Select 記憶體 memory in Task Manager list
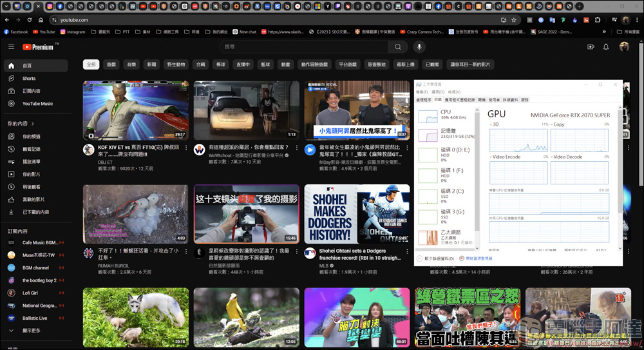The width and height of the screenshot is (644, 350). (445, 135)
